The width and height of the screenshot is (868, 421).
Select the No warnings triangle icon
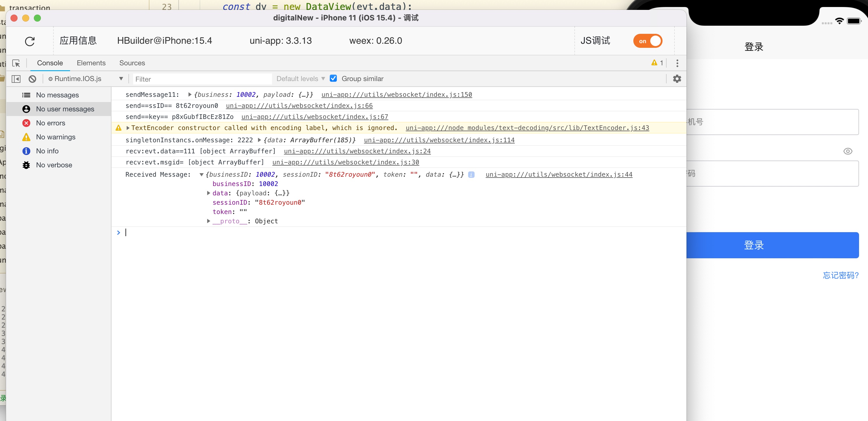pos(26,137)
